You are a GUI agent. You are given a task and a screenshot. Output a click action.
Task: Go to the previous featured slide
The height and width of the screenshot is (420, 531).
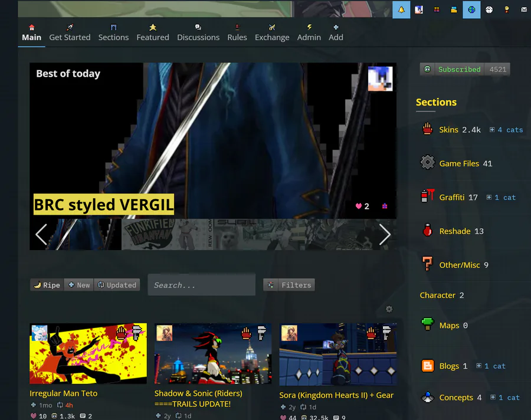[41, 234]
